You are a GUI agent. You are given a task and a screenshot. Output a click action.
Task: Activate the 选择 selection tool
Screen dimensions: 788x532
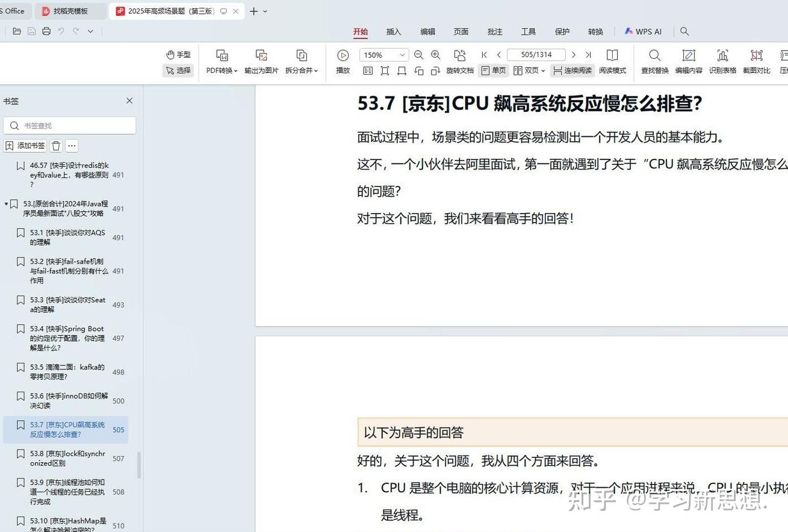click(x=178, y=70)
